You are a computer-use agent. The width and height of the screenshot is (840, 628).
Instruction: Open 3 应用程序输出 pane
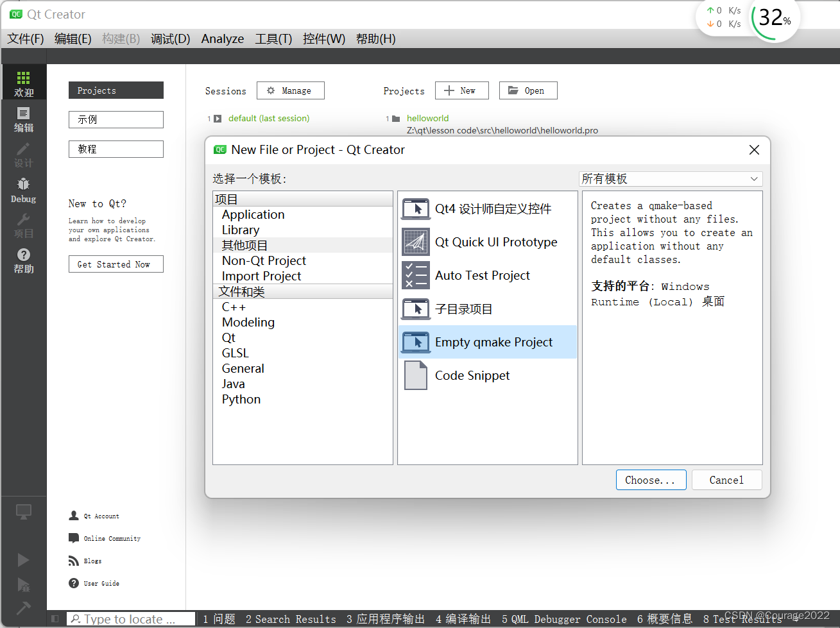click(386, 619)
